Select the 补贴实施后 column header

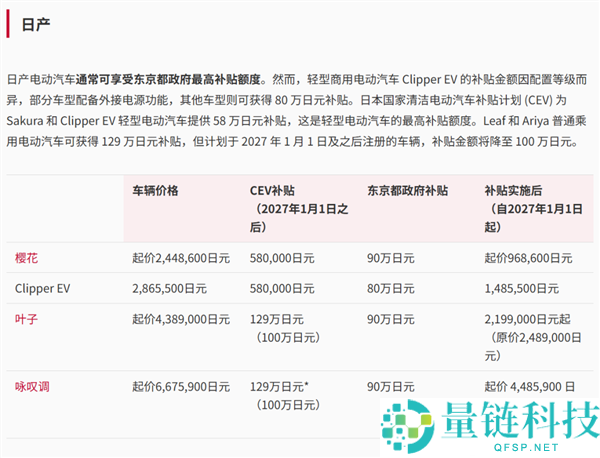(513, 191)
